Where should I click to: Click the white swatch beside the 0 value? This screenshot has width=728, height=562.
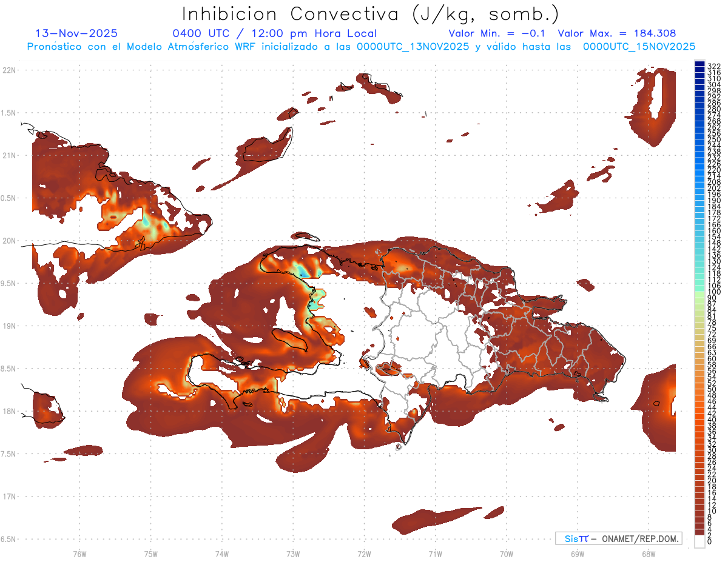(700, 541)
